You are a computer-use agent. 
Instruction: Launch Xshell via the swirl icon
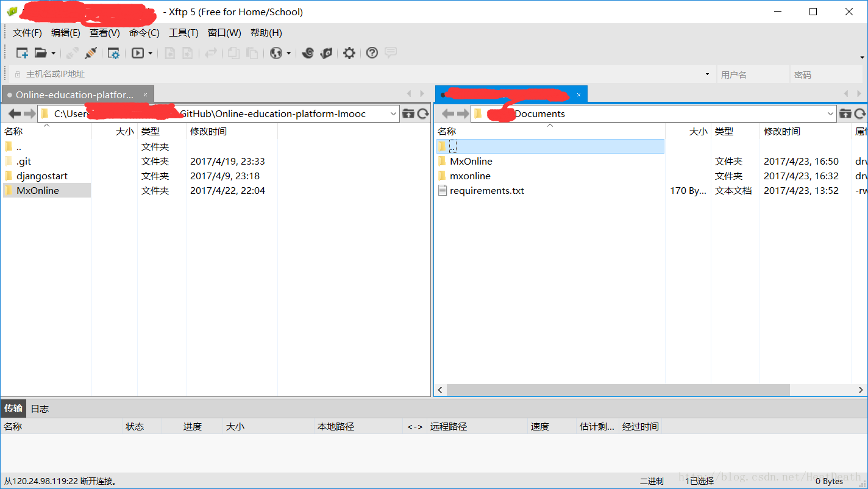coord(308,53)
